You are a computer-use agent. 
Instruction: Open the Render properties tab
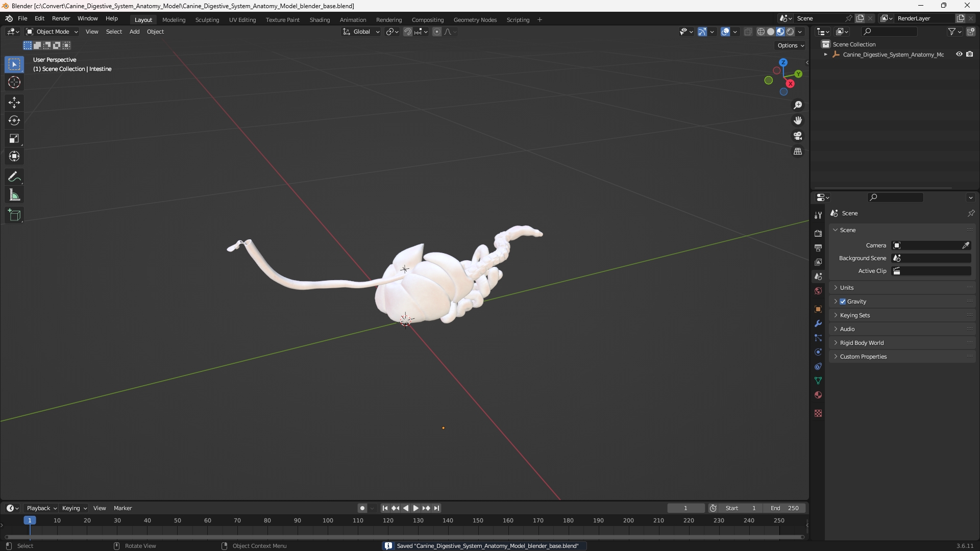[818, 233]
